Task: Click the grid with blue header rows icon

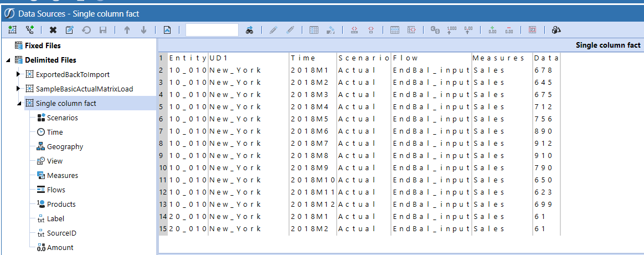Action: pos(395,29)
